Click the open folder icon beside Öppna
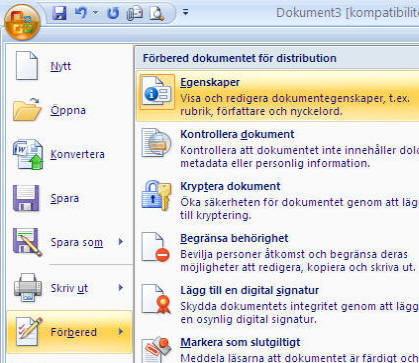419x363 pixels. (27, 110)
